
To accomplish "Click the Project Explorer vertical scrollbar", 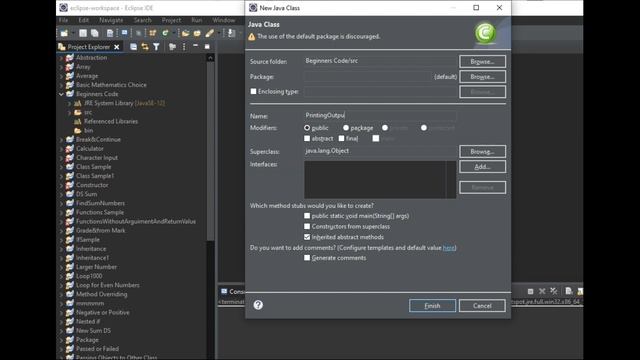I will tap(210, 151).
